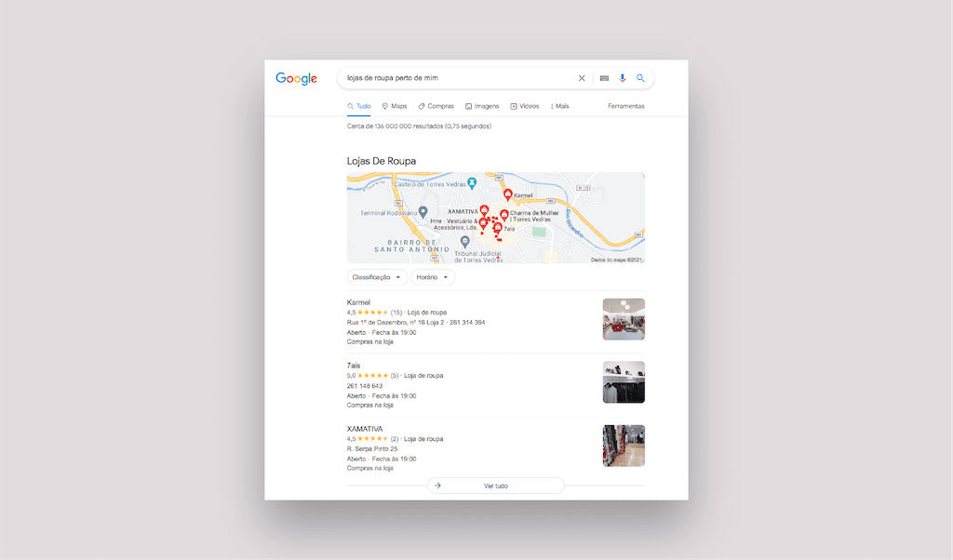
Task: Click the Ver tudo button
Action: click(495, 486)
